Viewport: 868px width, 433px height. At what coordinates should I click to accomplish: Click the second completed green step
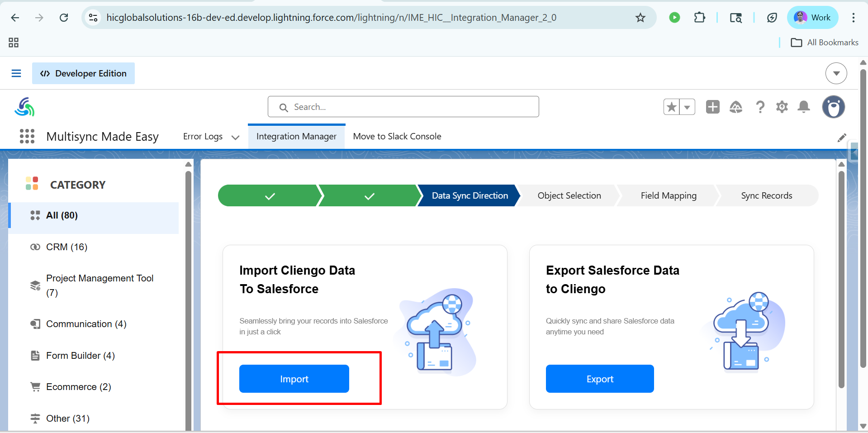[x=370, y=195]
